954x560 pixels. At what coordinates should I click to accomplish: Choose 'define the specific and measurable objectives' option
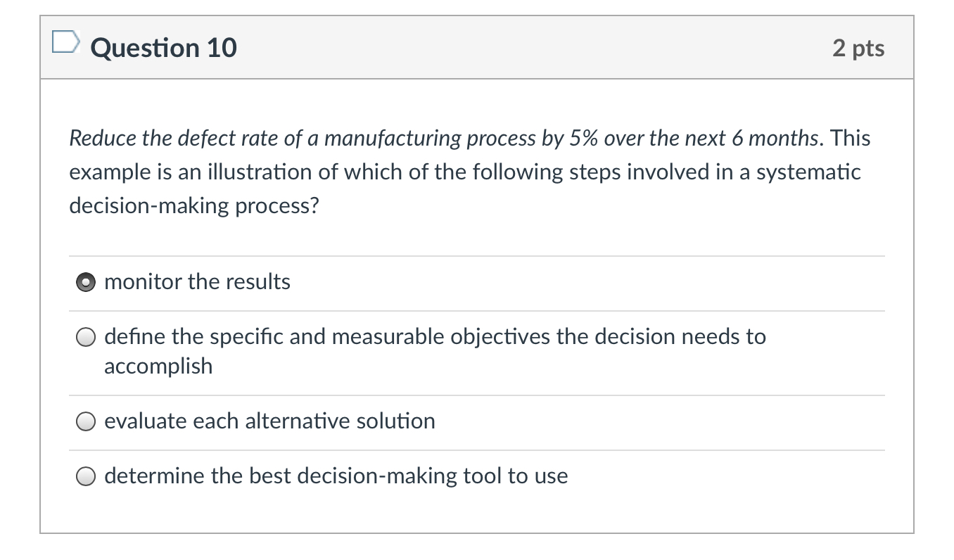click(85, 337)
